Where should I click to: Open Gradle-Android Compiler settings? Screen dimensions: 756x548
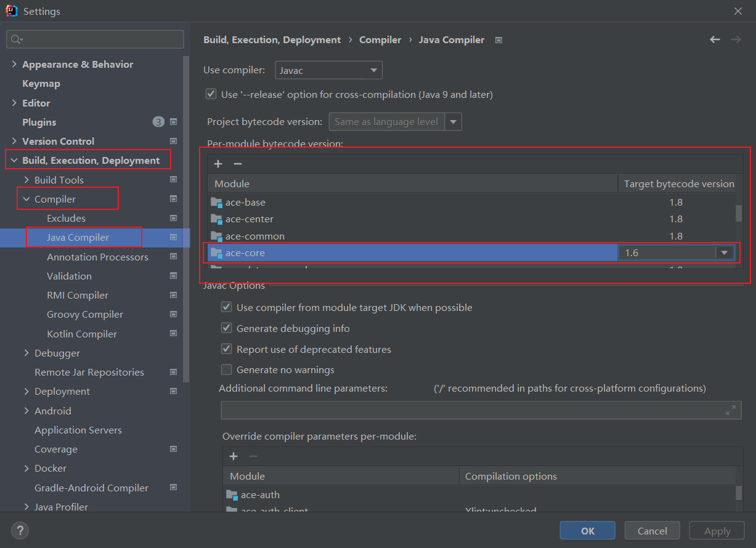91,488
